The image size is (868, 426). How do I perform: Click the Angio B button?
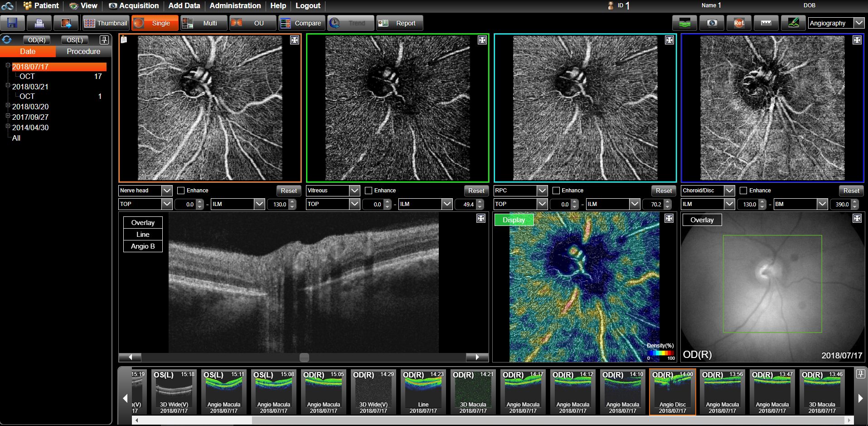click(143, 246)
